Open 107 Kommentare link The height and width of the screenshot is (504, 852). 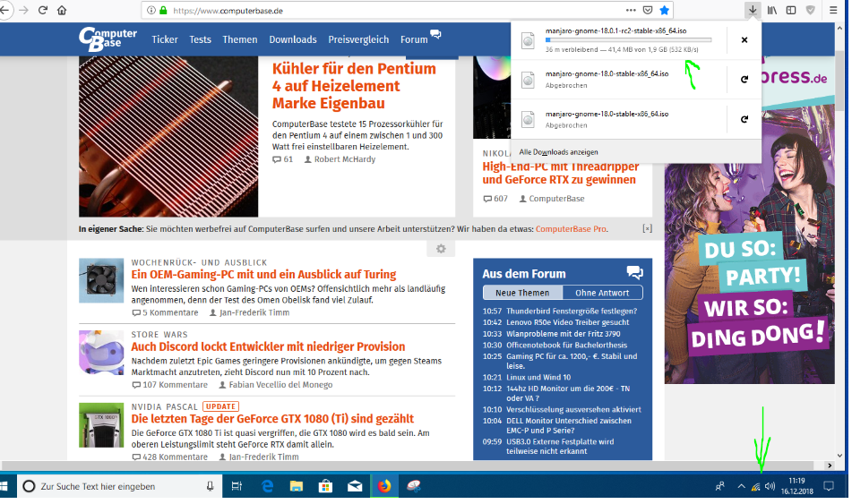click(169, 385)
